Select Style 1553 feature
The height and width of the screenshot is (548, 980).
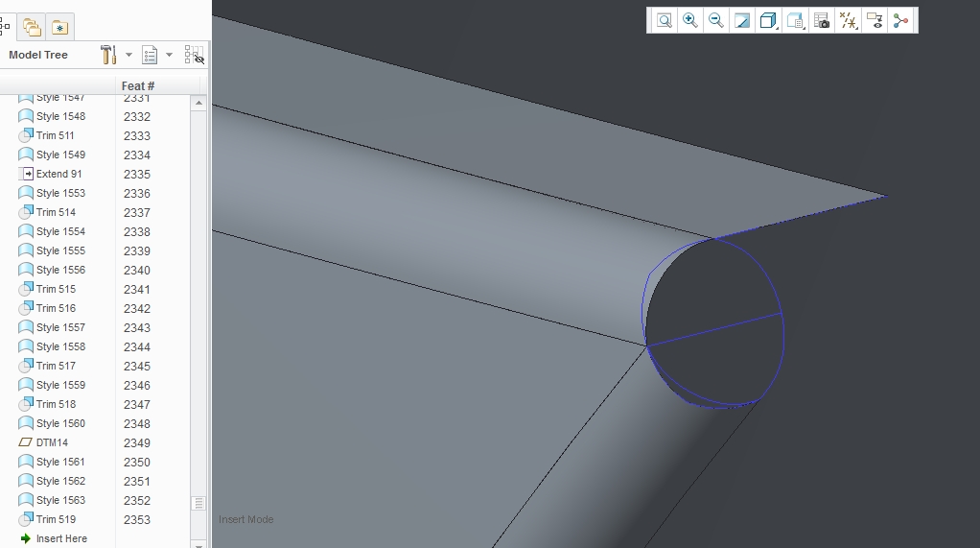[60, 193]
